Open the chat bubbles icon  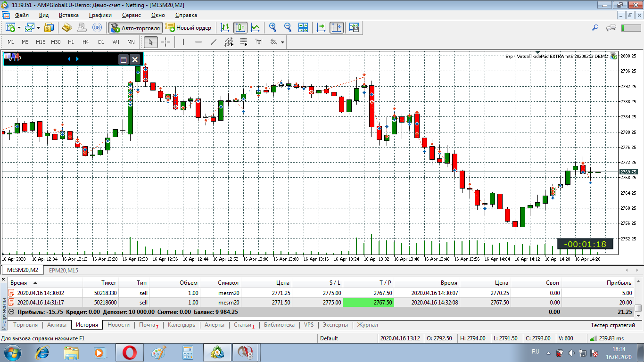(611, 28)
